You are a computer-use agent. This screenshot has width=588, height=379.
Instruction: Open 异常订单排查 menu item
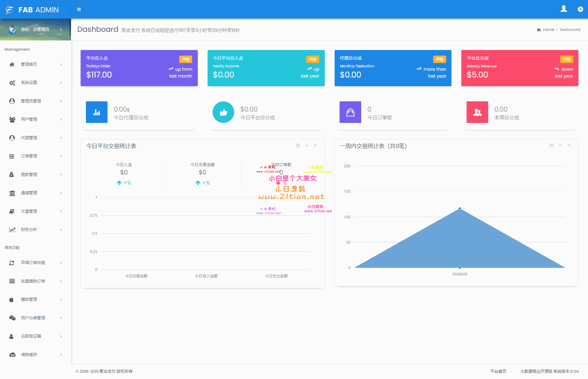(x=36, y=263)
